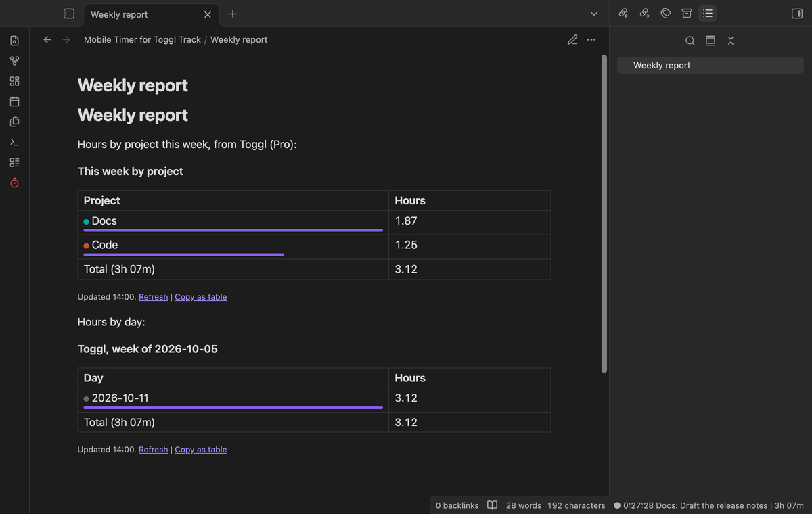Click the Project column header
The height and width of the screenshot is (514, 812).
233,201
